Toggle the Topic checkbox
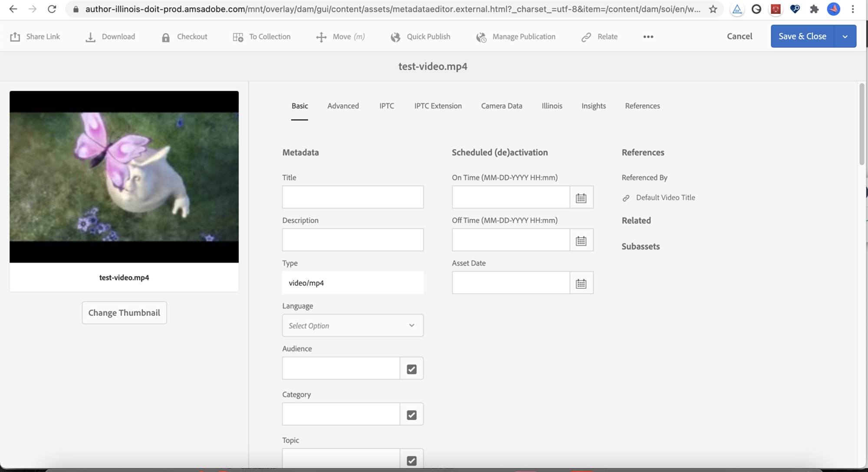868x472 pixels. click(x=411, y=460)
